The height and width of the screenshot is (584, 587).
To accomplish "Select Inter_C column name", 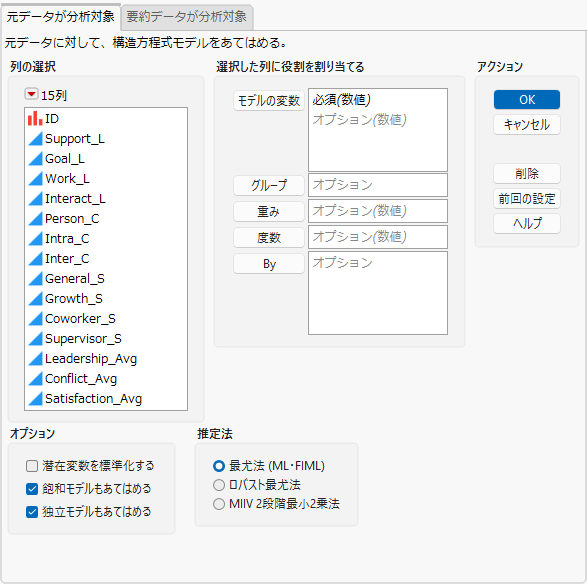I will (x=67, y=259).
